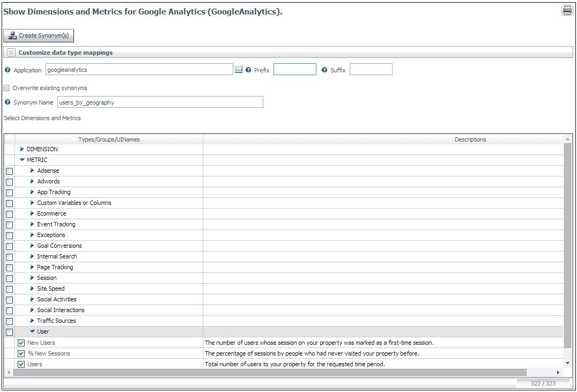The width and height of the screenshot is (577, 392).
Task: Uncheck the Users metric checkbox
Action: coord(21,365)
